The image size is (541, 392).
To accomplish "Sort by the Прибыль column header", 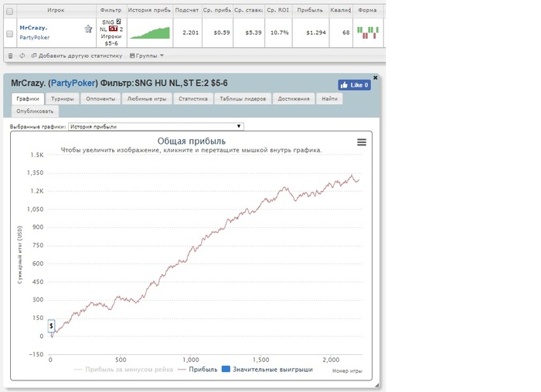I will [x=310, y=10].
